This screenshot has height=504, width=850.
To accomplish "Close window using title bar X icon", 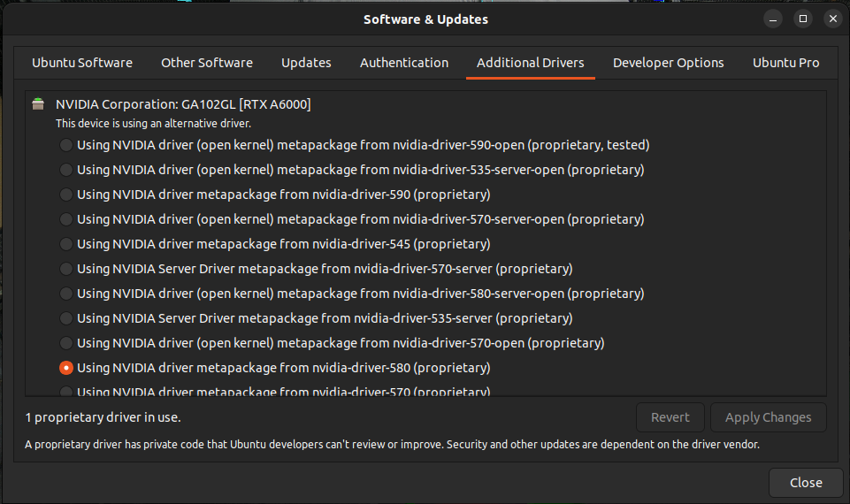I will click(x=833, y=19).
